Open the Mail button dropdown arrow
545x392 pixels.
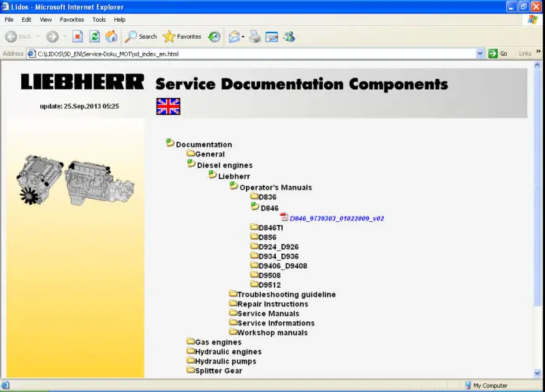tap(243, 37)
